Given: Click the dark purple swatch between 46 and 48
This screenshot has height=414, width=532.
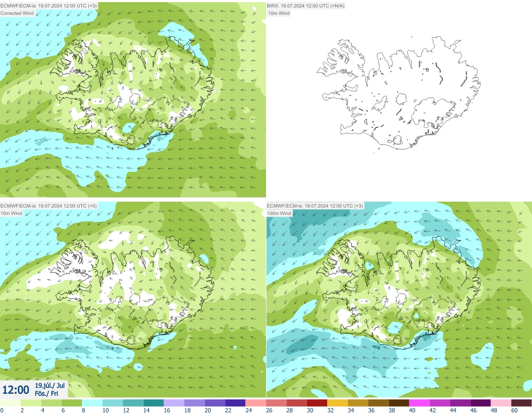Looking at the screenshot, I should (x=481, y=403).
